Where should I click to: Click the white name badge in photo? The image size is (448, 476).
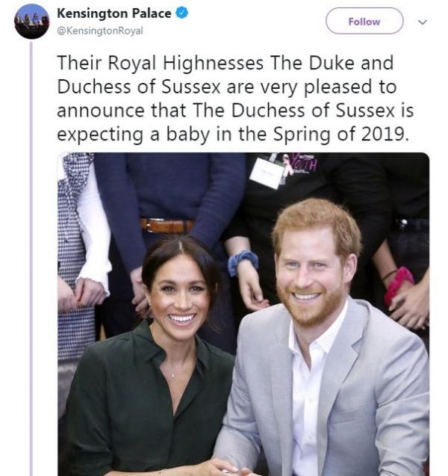267,173
